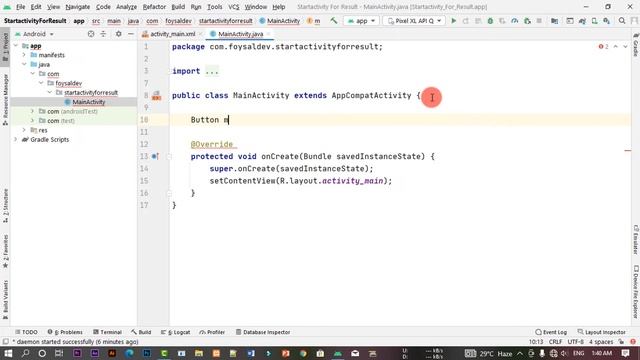Expand the com (test) package
This screenshot has height=360, width=640.
tap(32, 120)
